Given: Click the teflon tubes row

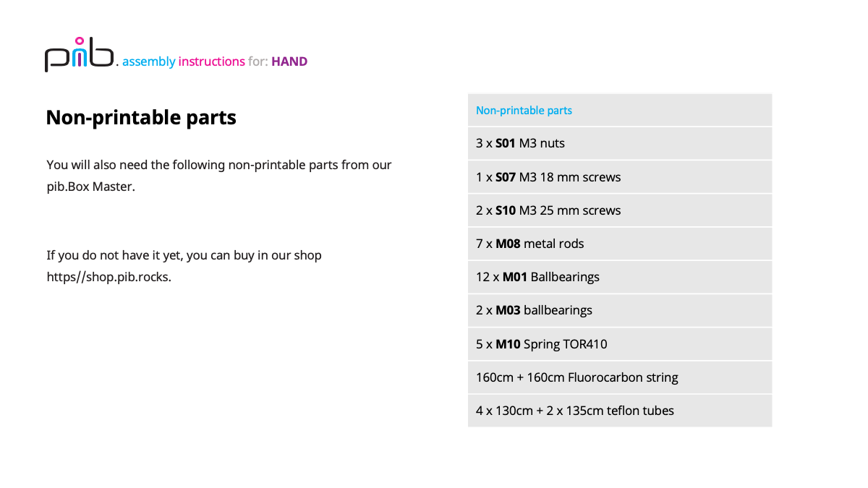Looking at the screenshot, I should tap(619, 411).
